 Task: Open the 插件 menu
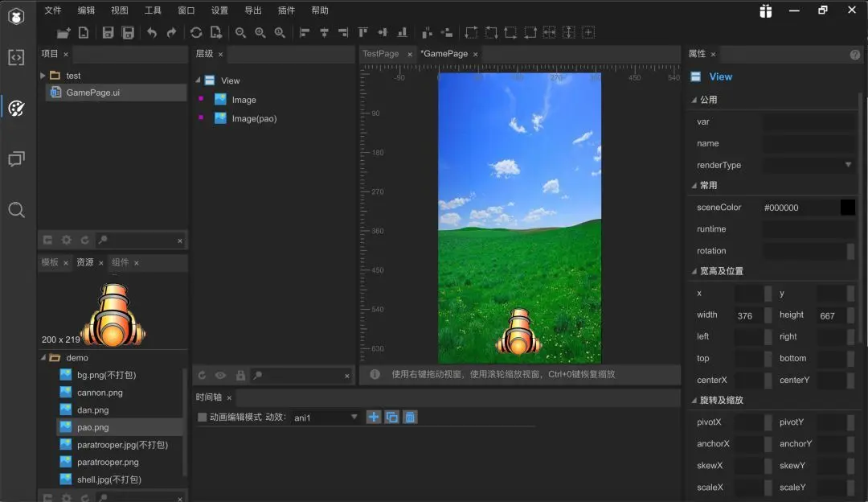(x=286, y=10)
